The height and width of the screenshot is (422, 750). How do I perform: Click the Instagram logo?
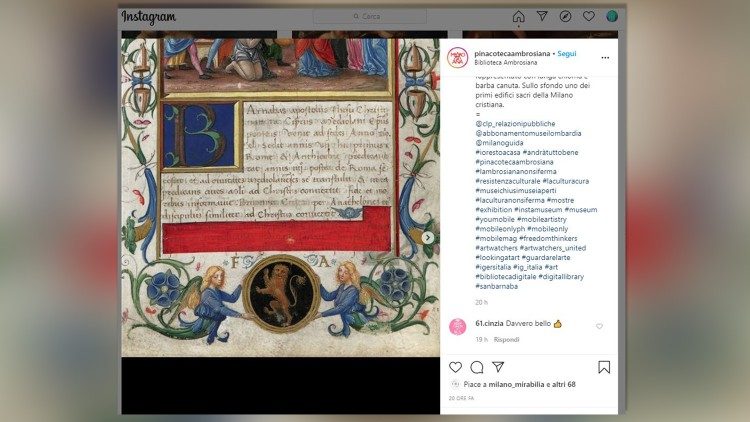148,17
